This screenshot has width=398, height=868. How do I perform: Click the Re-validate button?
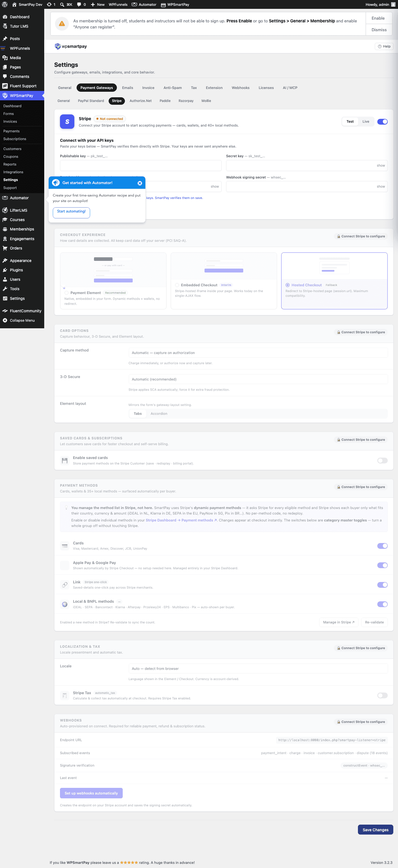375,622
